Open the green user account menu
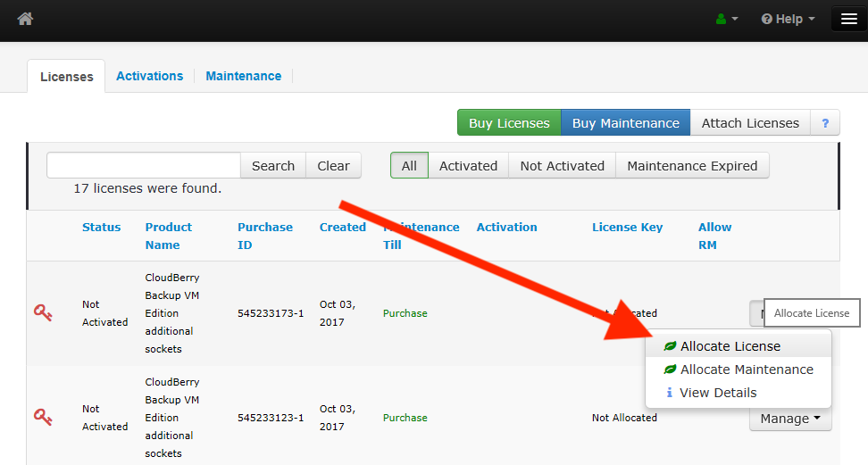868x465 pixels. tap(727, 19)
